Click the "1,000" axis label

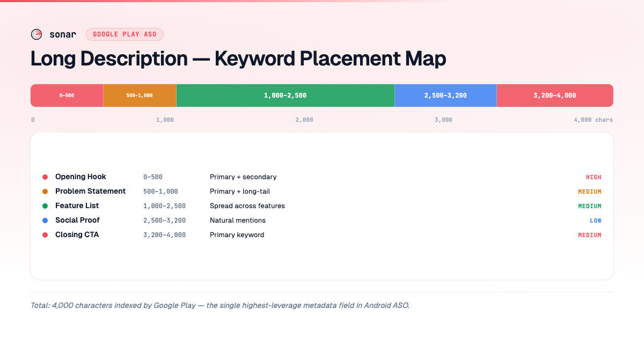pos(165,120)
